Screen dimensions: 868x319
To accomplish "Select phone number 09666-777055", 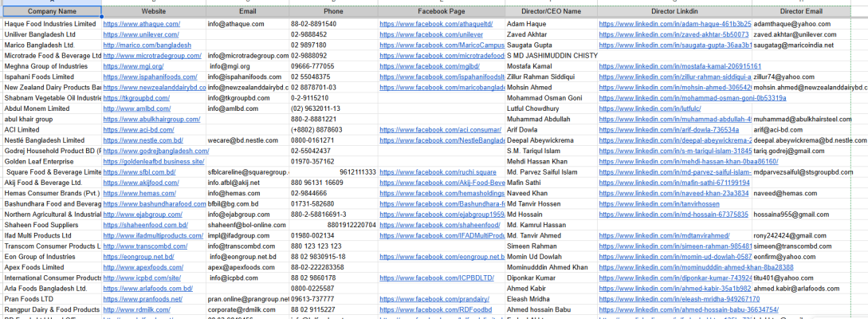I will 333,66.
